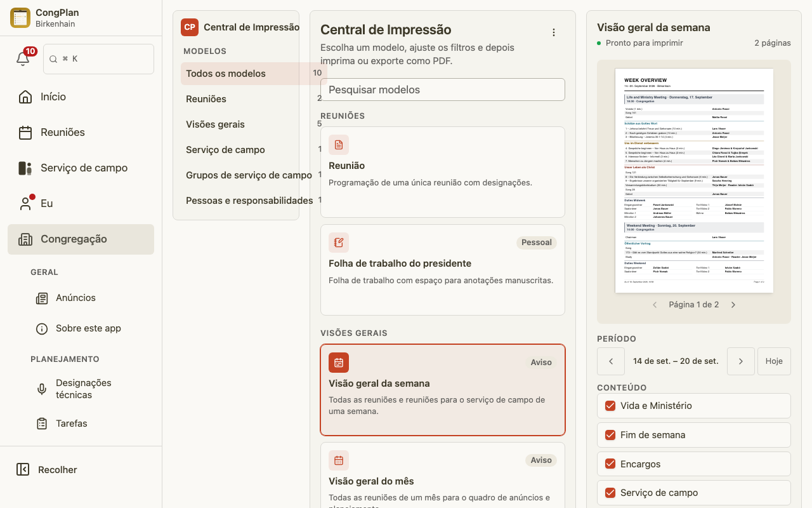Go to next preview page

[733, 305]
